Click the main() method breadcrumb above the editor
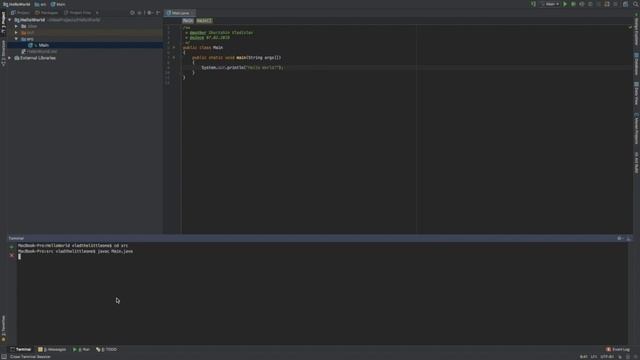The width and height of the screenshot is (640, 360). click(x=204, y=20)
